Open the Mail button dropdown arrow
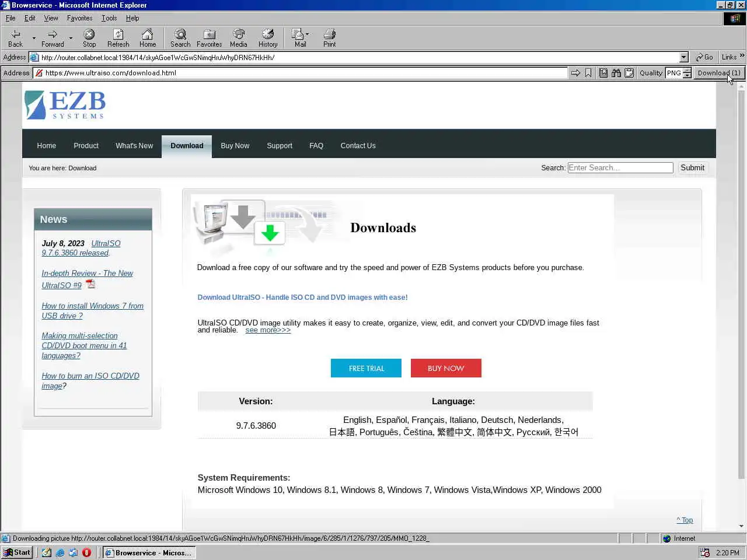 [x=308, y=34]
